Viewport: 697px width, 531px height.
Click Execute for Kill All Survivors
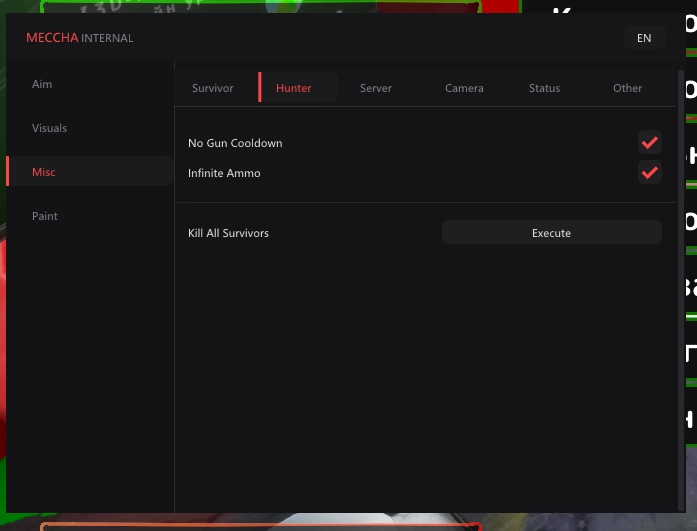coord(552,232)
